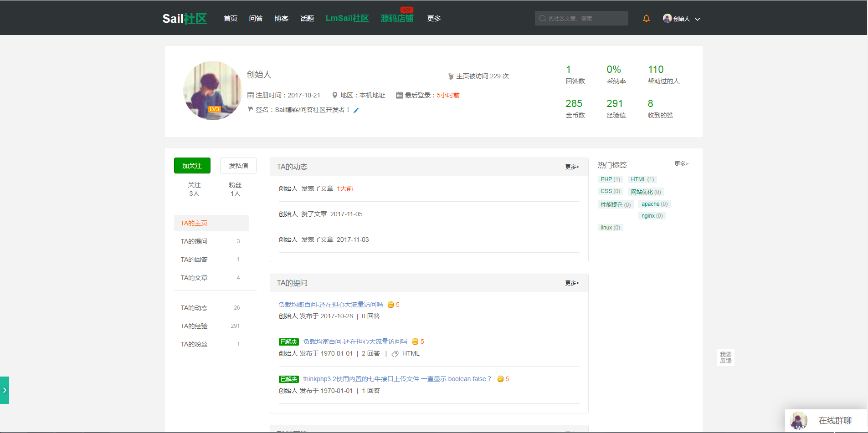Screen dimensions: 868x433
Task: Select TA的经验 in sidebar
Action: pos(211,326)
